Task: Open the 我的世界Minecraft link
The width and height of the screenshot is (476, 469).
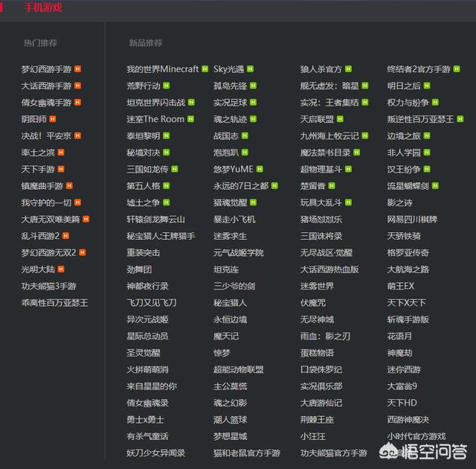Action: 163,69
